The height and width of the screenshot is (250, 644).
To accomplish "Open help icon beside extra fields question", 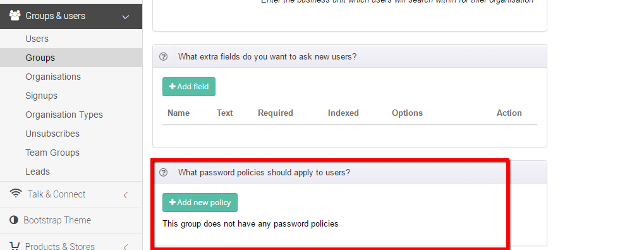I will [x=164, y=57].
